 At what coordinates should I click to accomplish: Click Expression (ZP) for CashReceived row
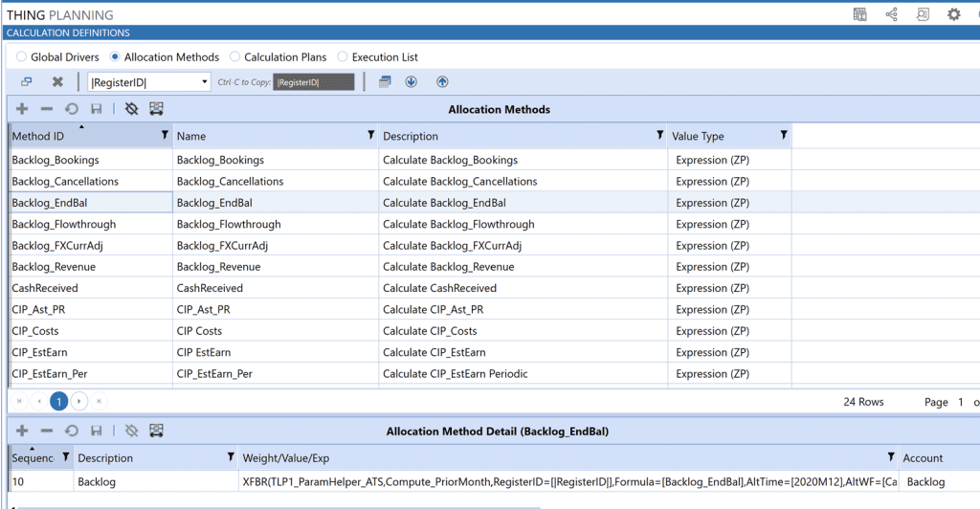tap(729, 288)
